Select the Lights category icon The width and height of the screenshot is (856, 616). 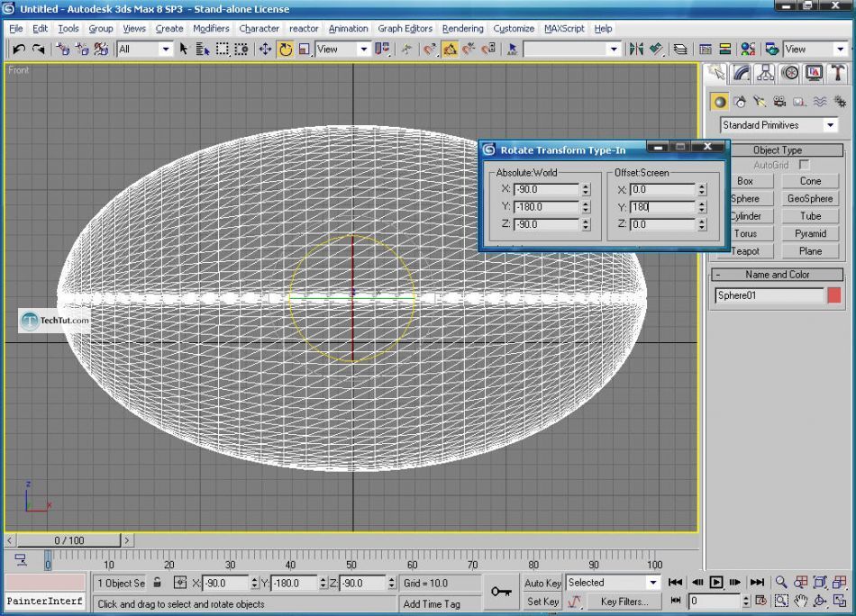pos(760,102)
